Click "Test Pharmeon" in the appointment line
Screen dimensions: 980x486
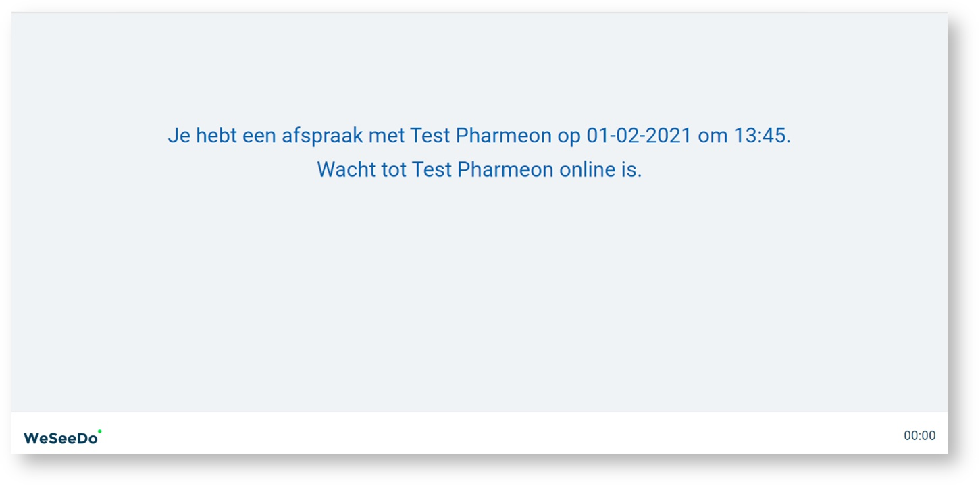(x=480, y=136)
